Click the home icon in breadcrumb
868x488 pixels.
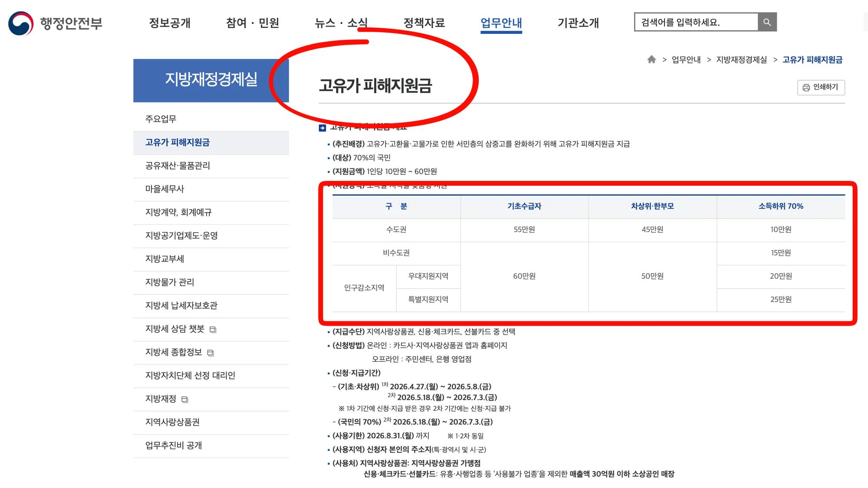point(651,59)
